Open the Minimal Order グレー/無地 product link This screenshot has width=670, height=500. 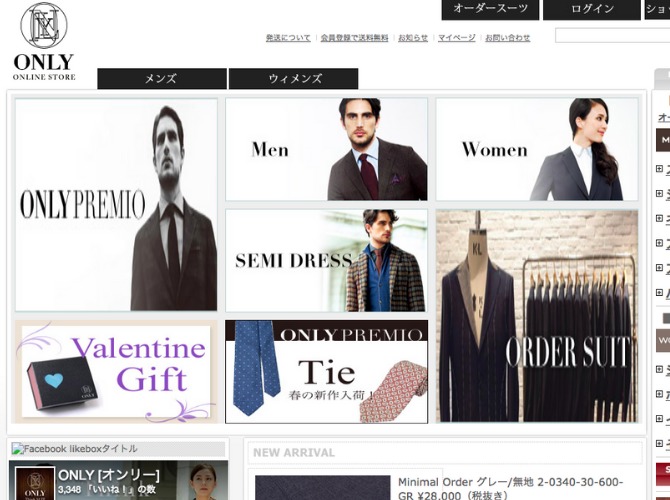pos(510,489)
